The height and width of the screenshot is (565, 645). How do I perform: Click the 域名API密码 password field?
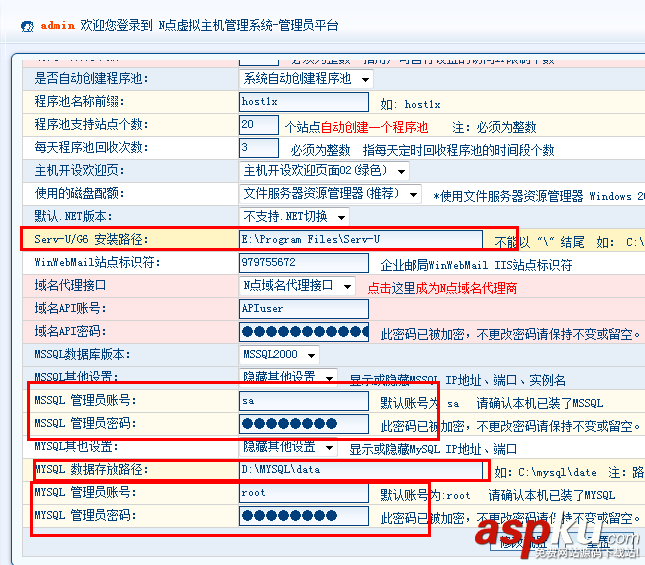coord(304,332)
